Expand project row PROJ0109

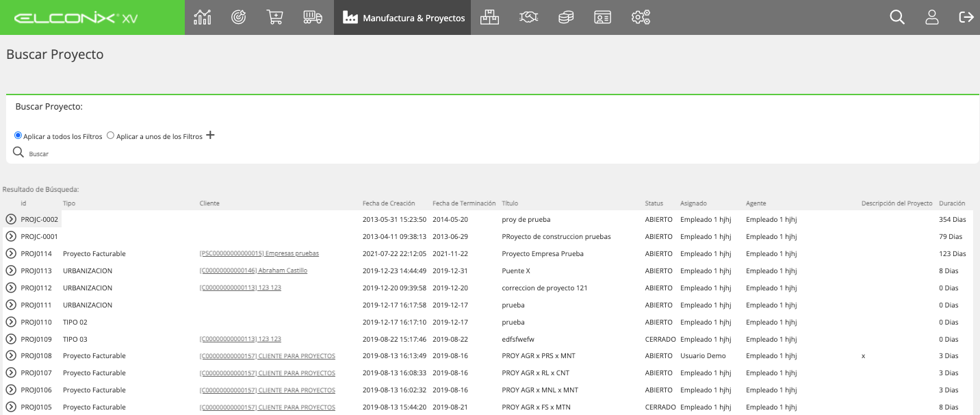pos(11,339)
